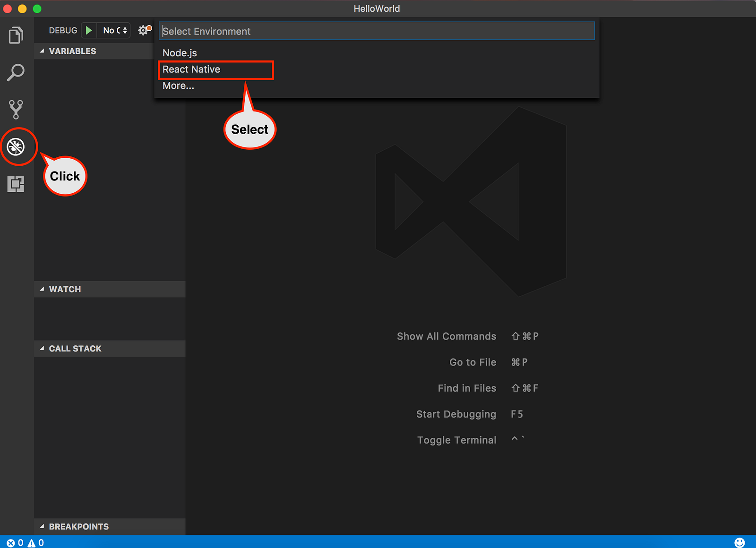Collapse the VARIABLES section

point(110,51)
